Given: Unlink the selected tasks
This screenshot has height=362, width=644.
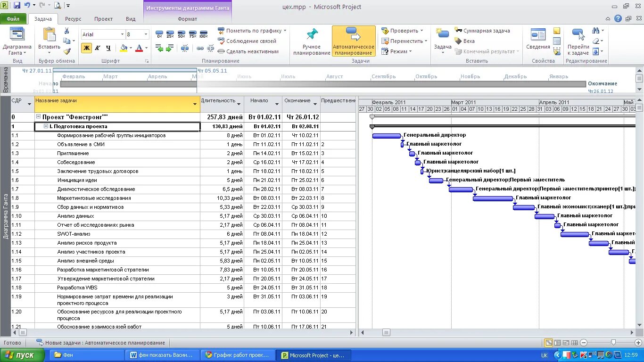Looking at the screenshot, I should click(x=210, y=48).
